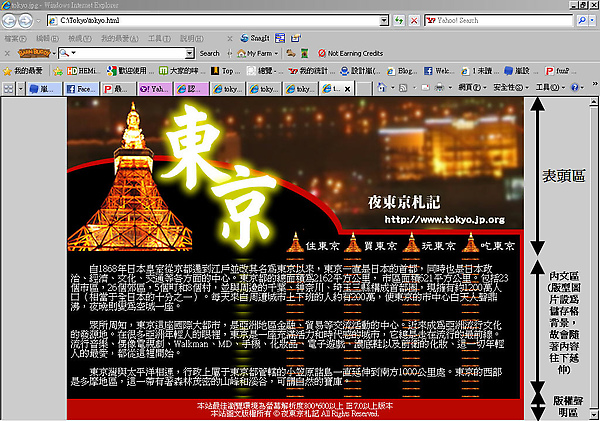Open the 我的最愛(A) menu
This screenshot has width=600, height=421.
point(119,38)
